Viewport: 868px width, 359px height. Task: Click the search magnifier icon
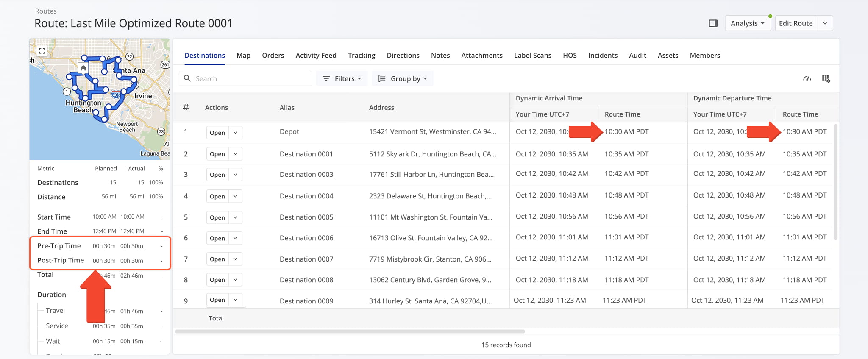pos(187,78)
